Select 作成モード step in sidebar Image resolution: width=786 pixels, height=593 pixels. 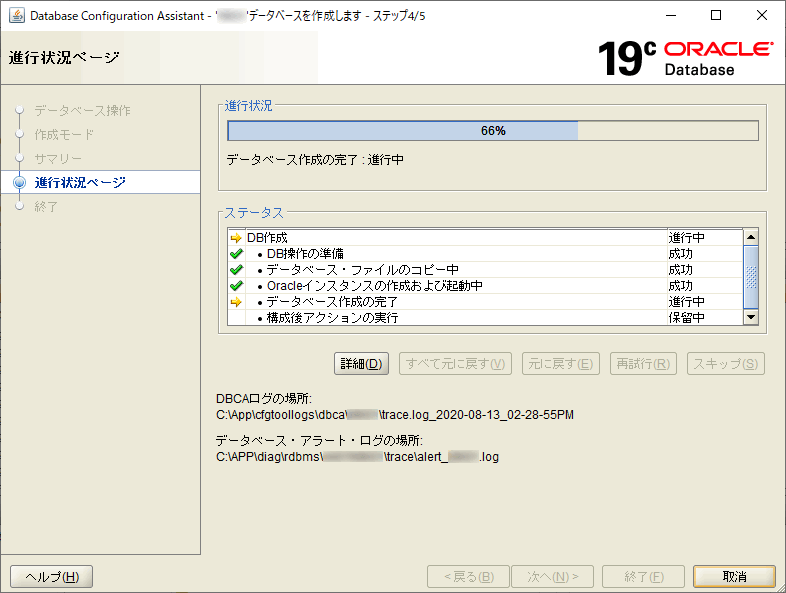point(64,134)
